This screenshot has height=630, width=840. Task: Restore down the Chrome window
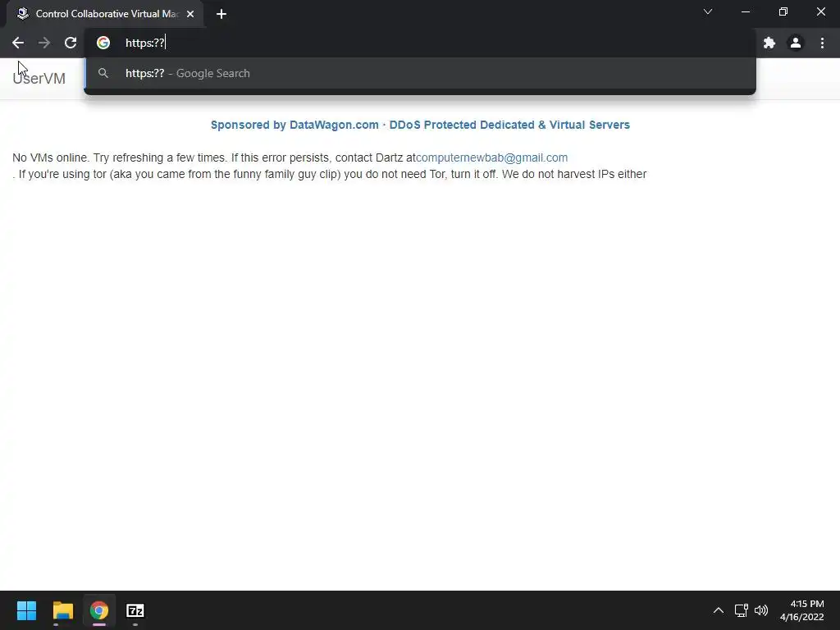tap(783, 11)
